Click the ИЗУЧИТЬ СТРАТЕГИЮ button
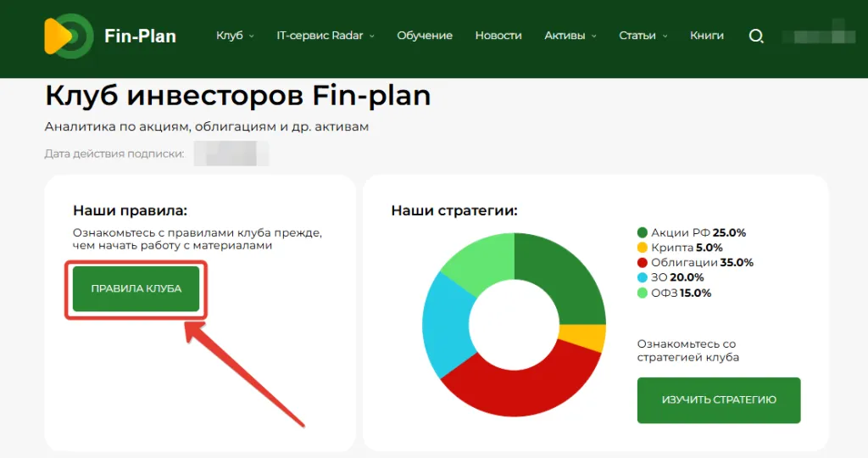 coord(719,399)
